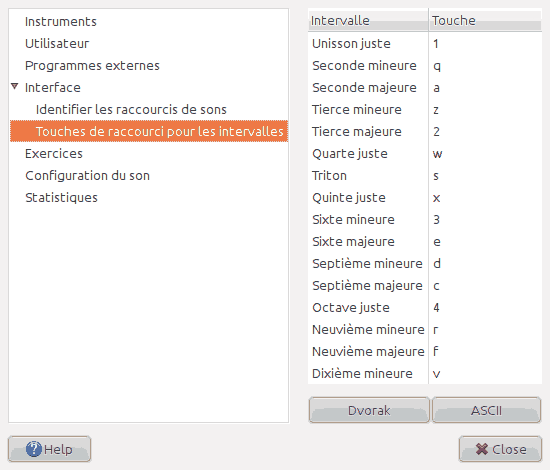Click key cell '4' for Octave juste

485,308
